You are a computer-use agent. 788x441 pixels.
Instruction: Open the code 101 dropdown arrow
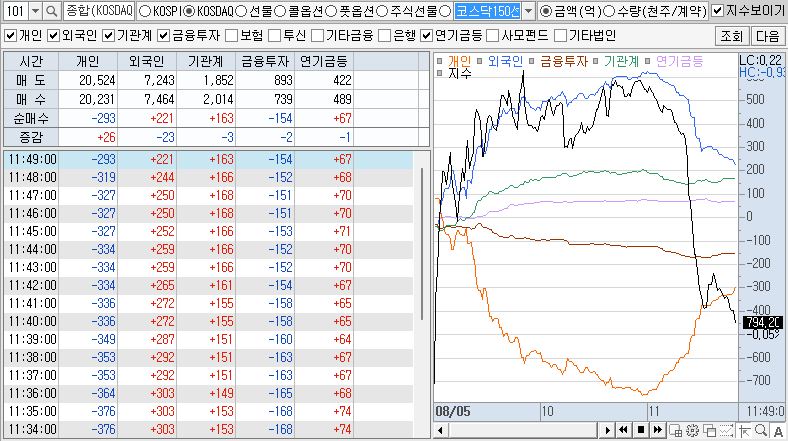[x=35, y=11]
